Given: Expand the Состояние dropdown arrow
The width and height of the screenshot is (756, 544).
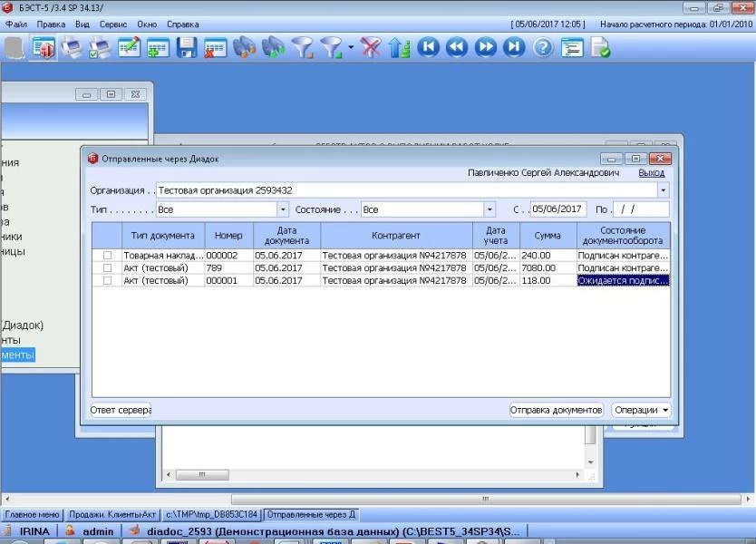Looking at the screenshot, I should coord(489,209).
